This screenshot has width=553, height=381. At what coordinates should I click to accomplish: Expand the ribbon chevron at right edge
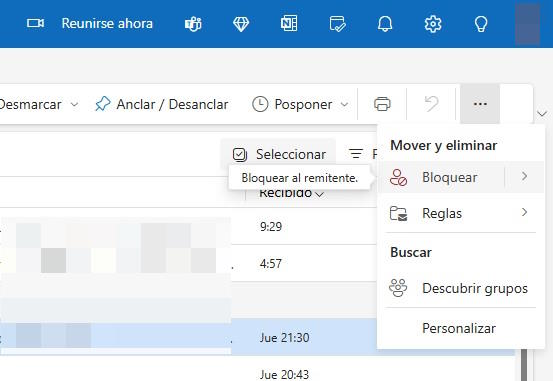click(542, 114)
